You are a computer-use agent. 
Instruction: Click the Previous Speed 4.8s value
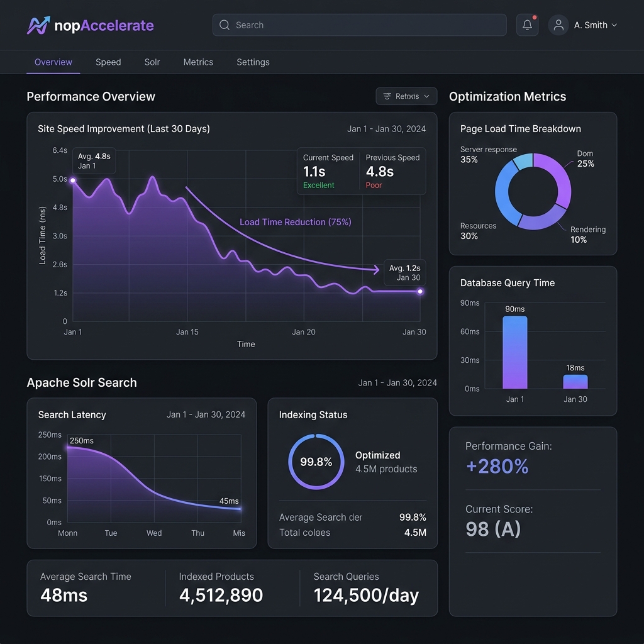(379, 171)
